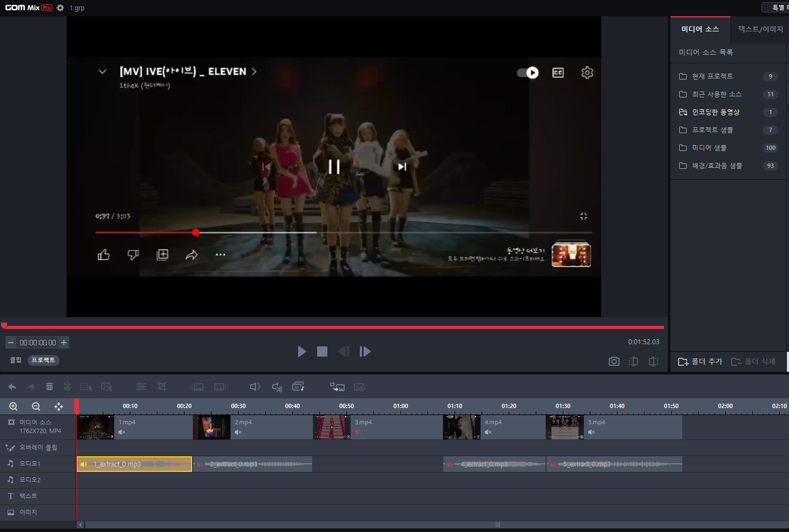Capture a snapshot with the camera icon

[614, 361]
